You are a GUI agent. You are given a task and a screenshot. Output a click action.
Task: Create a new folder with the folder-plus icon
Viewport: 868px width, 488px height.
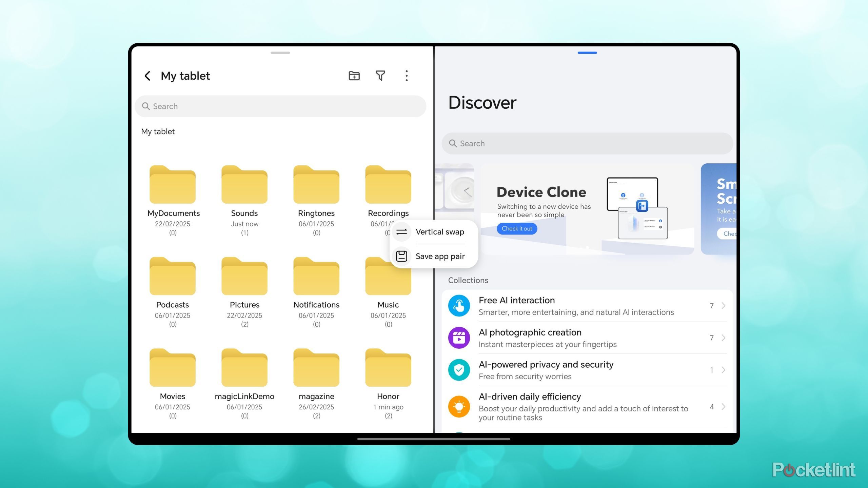(x=354, y=76)
